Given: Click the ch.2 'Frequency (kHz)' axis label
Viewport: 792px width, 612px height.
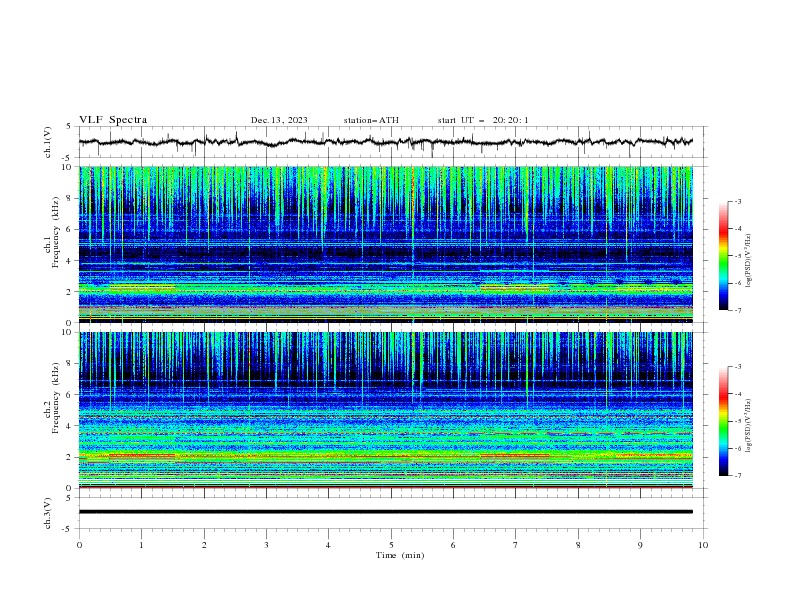Looking at the screenshot, I should [x=55, y=397].
